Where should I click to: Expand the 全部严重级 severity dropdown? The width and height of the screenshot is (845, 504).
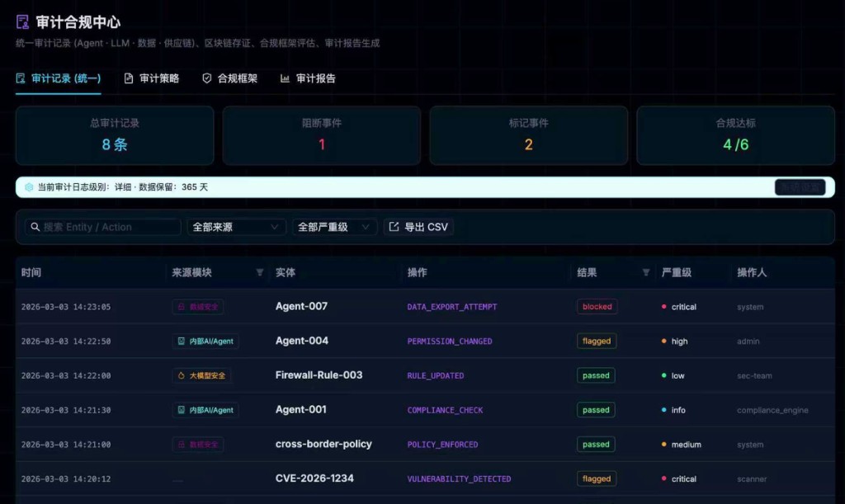tap(334, 227)
